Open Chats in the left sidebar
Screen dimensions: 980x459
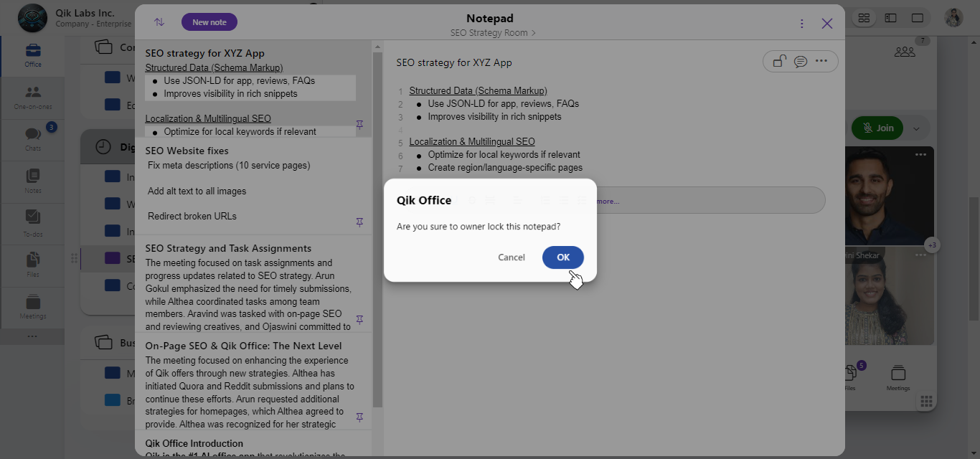point(33,138)
